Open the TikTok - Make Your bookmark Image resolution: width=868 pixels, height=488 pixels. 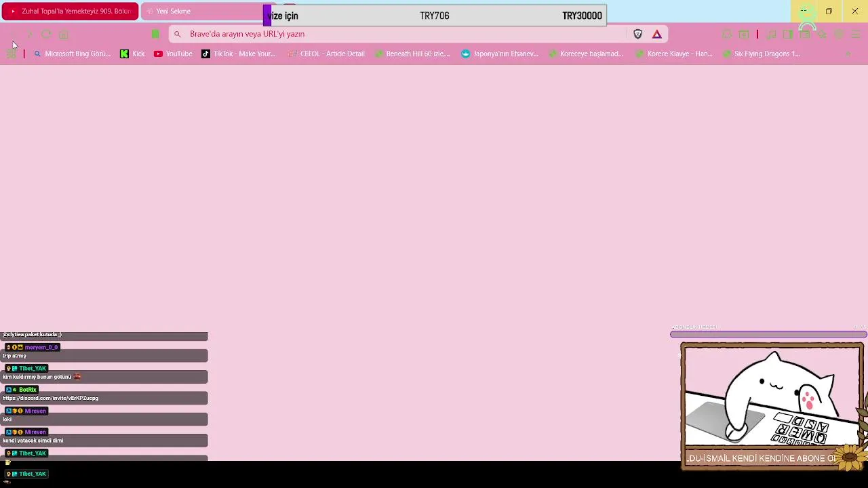pos(239,54)
